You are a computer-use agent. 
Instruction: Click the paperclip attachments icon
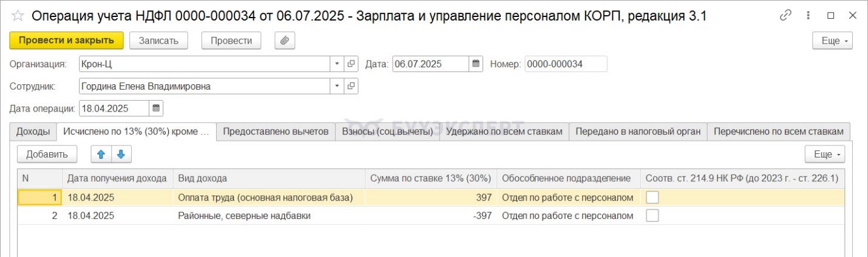pyautogui.click(x=284, y=41)
